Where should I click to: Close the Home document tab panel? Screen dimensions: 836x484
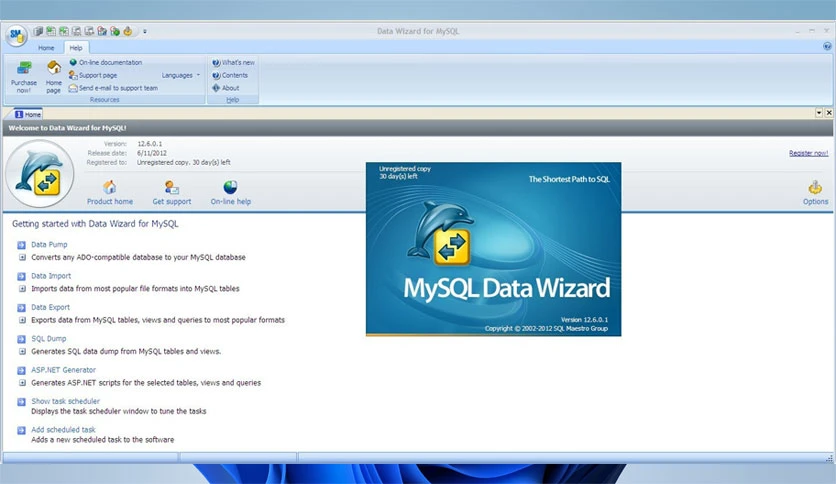(829, 112)
